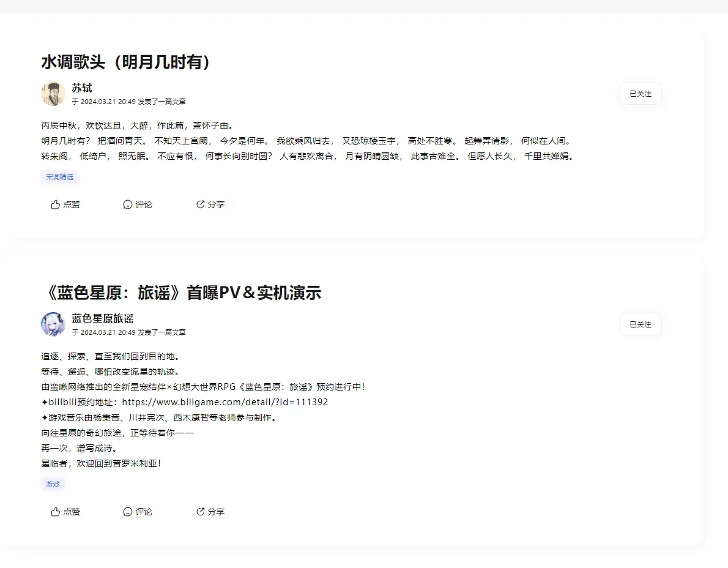Click the author name 蓝色星原旅谣
The height and width of the screenshot is (568, 728).
[103, 318]
